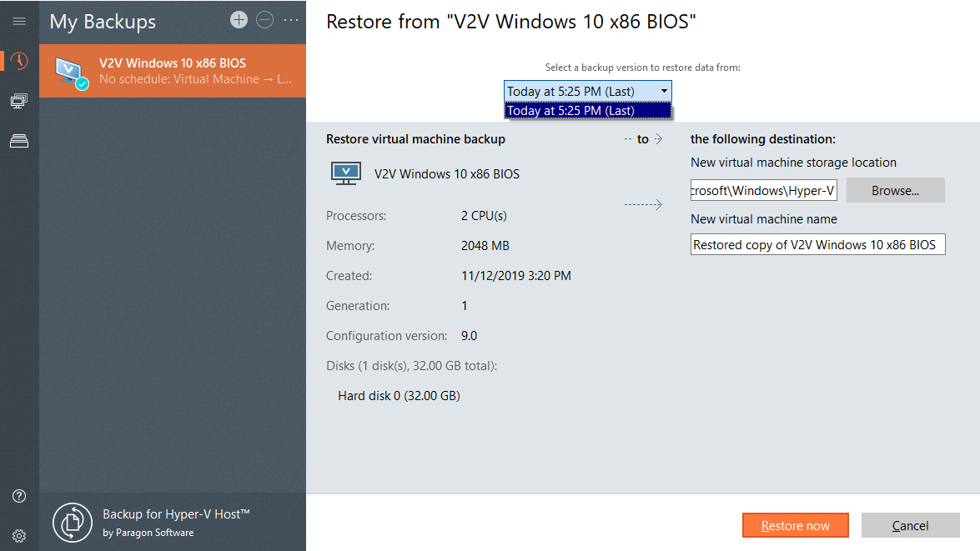The image size is (980, 551).
Task: Click the virtual machine monitor icon
Action: click(x=345, y=173)
